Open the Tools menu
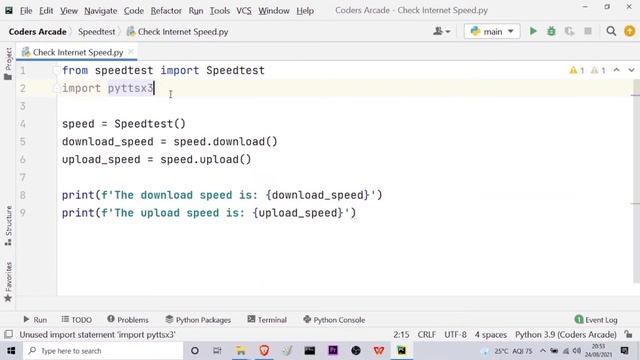This screenshot has height=360, width=640. (x=220, y=11)
